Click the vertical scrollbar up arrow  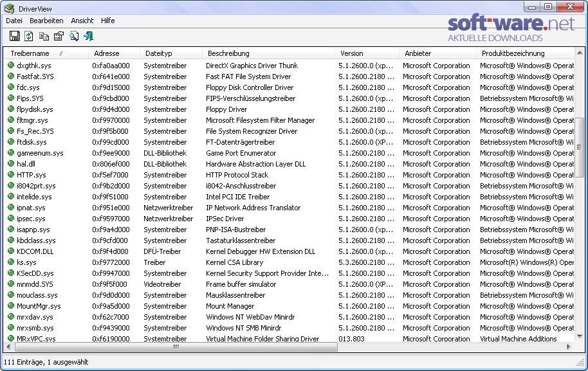[x=580, y=53]
